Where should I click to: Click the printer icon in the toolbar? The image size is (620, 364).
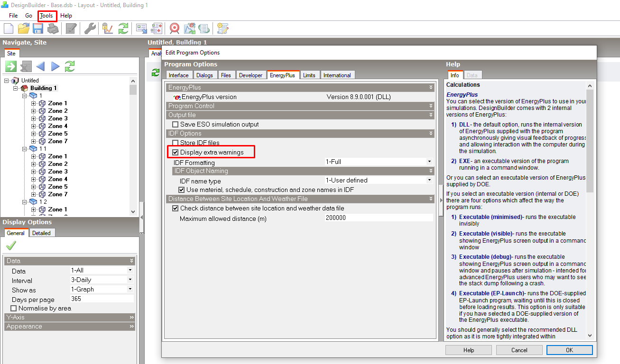(x=53, y=28)
